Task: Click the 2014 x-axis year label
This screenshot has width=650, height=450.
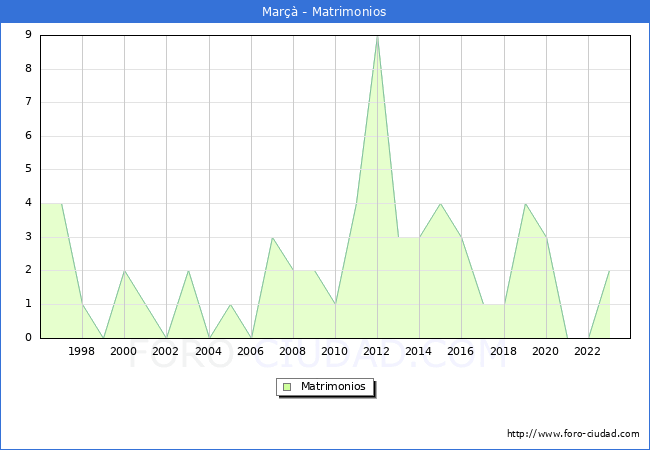Action: click(x=419, y=351)
